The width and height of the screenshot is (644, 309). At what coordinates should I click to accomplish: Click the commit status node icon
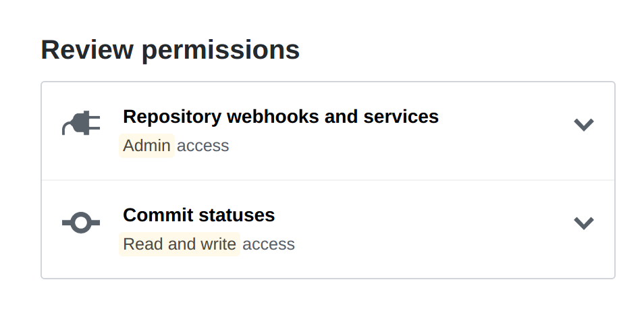point(81,223)
